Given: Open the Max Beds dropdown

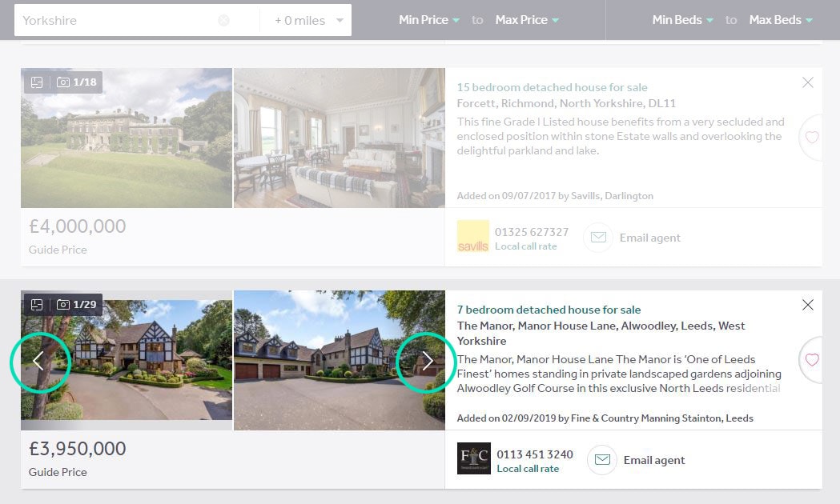Looking at the screenshot, I should tap(780, 19).
